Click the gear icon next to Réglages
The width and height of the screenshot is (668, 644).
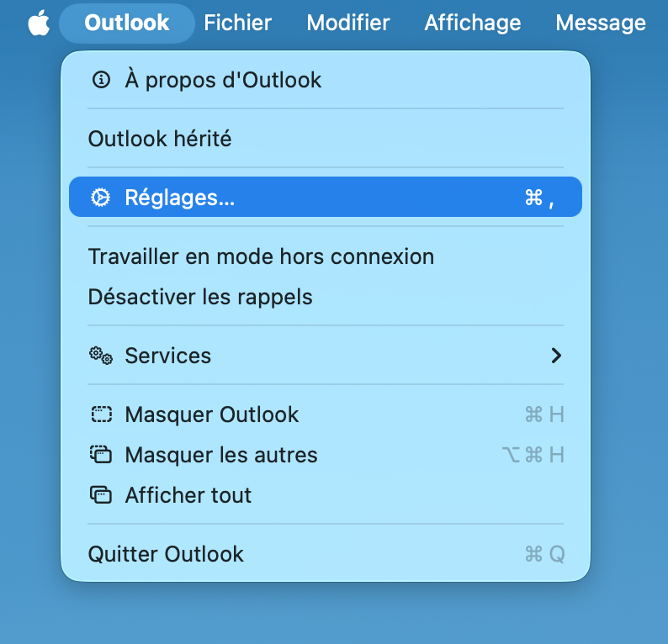coord(101,198)
